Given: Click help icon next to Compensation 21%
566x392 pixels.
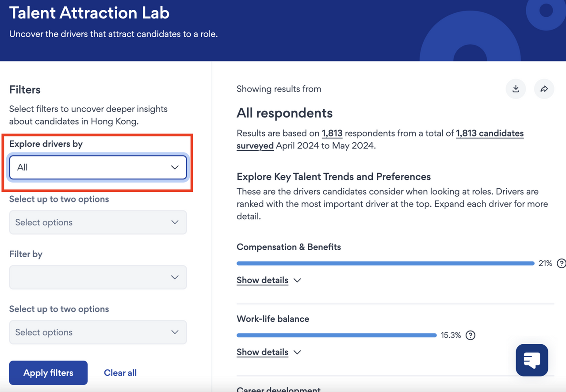Looking at the screenshot, I should pos(561,263).
